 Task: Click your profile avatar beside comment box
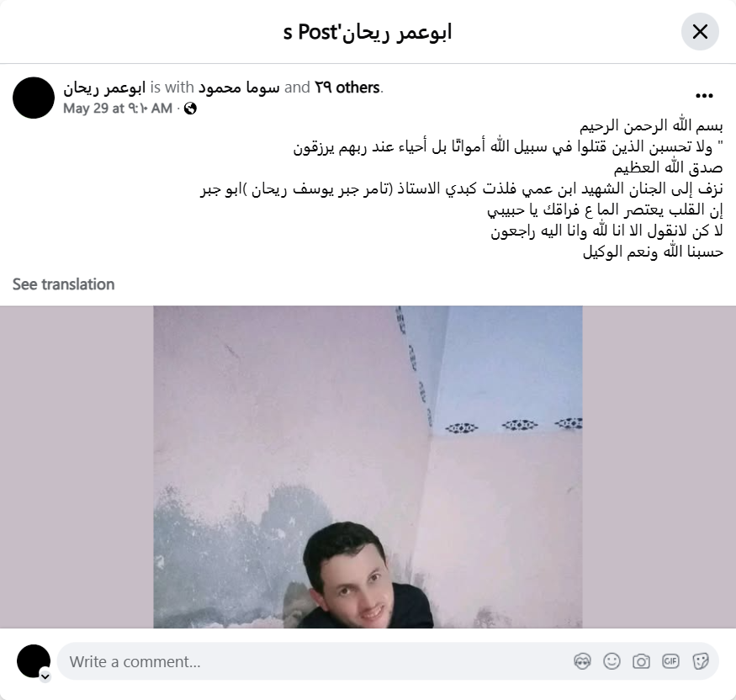(x=34, y=661)
